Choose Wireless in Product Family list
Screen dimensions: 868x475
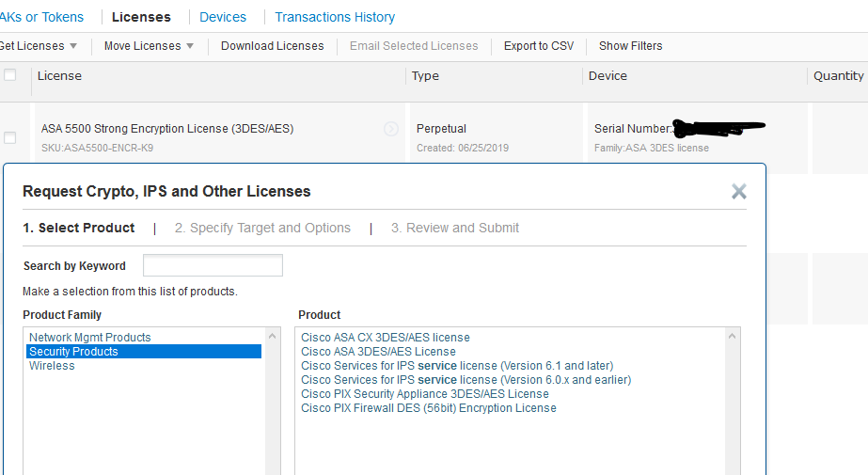(52, 366)
